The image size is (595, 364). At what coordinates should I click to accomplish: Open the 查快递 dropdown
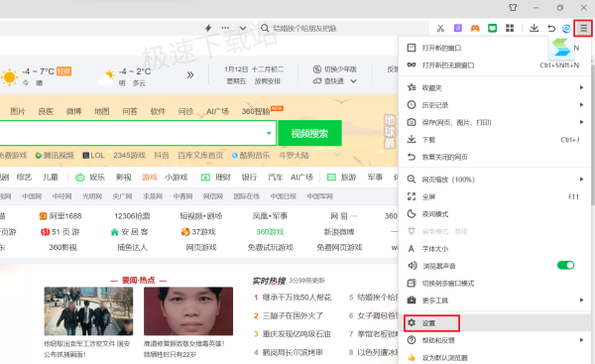point(334,81)
